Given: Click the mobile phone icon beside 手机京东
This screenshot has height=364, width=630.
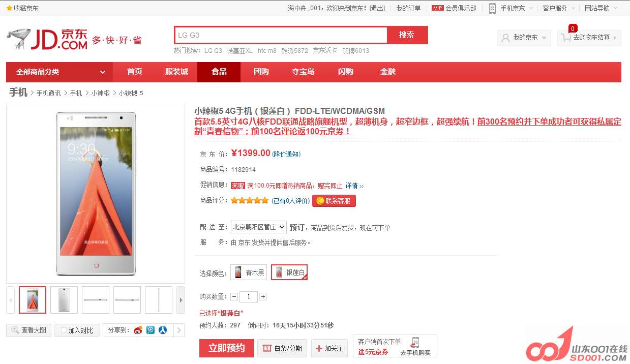Looking at the screenshot, I should coord(492,8).
